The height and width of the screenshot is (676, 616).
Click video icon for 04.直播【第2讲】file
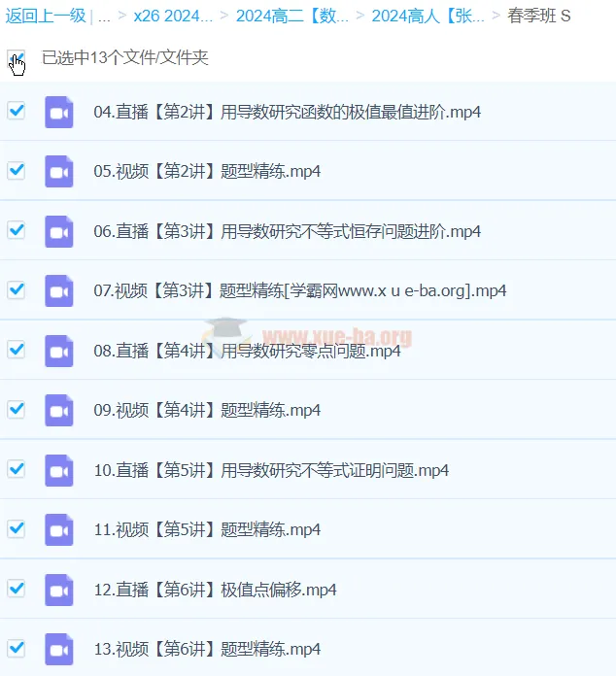(58, 112)
